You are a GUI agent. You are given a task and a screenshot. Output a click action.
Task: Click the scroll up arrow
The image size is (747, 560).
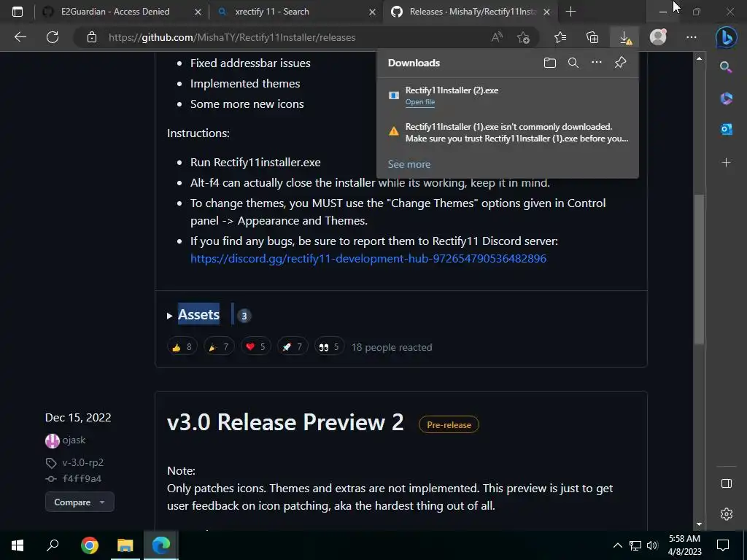click(x=699, y=58)
